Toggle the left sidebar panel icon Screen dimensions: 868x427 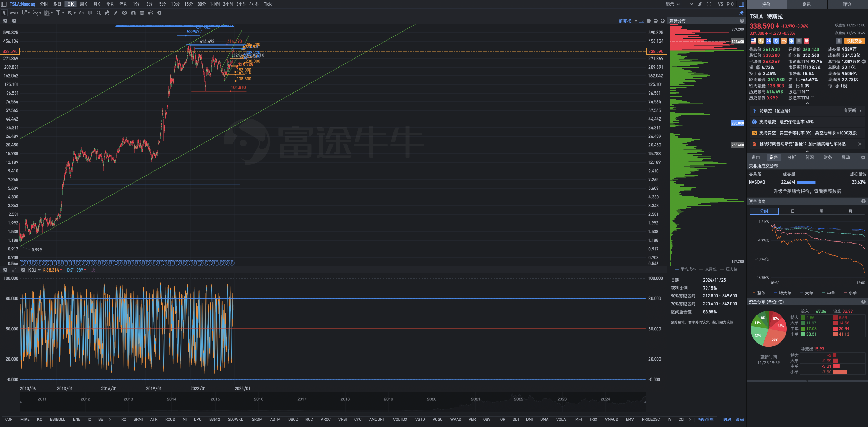click(4, 4)
